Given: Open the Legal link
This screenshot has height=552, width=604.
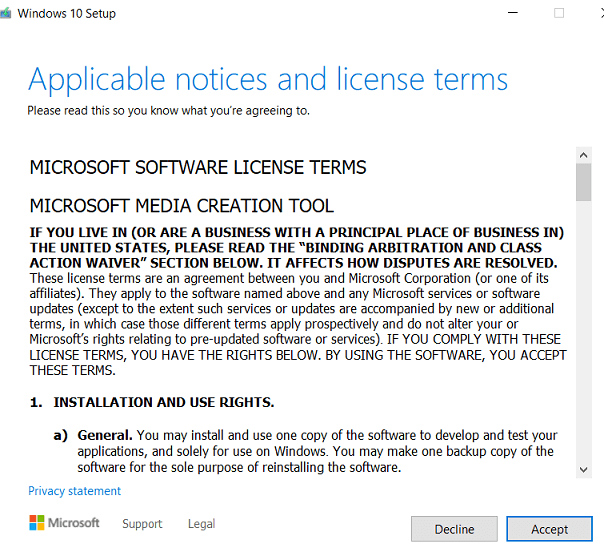Looking at the screenshot, I should 201,523.
